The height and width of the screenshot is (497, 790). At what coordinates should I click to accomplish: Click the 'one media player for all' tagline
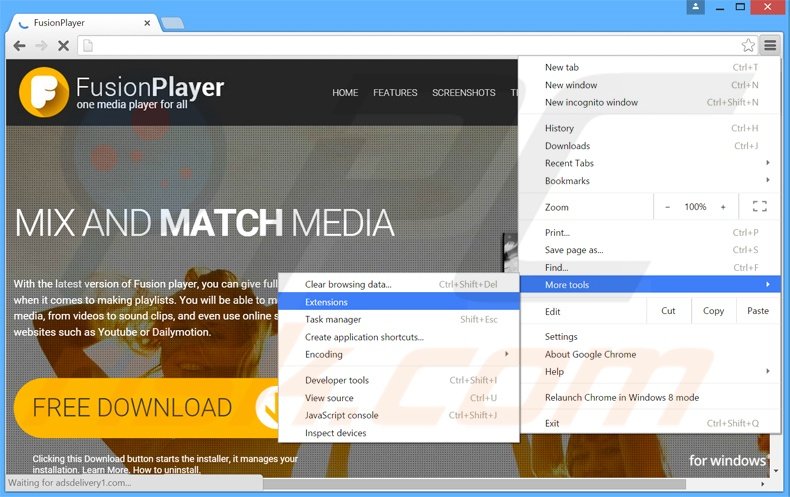[132, 104]
